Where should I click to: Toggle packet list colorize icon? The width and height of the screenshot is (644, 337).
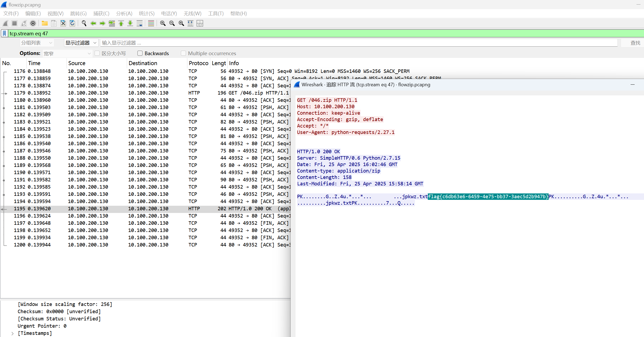[151, 24]
